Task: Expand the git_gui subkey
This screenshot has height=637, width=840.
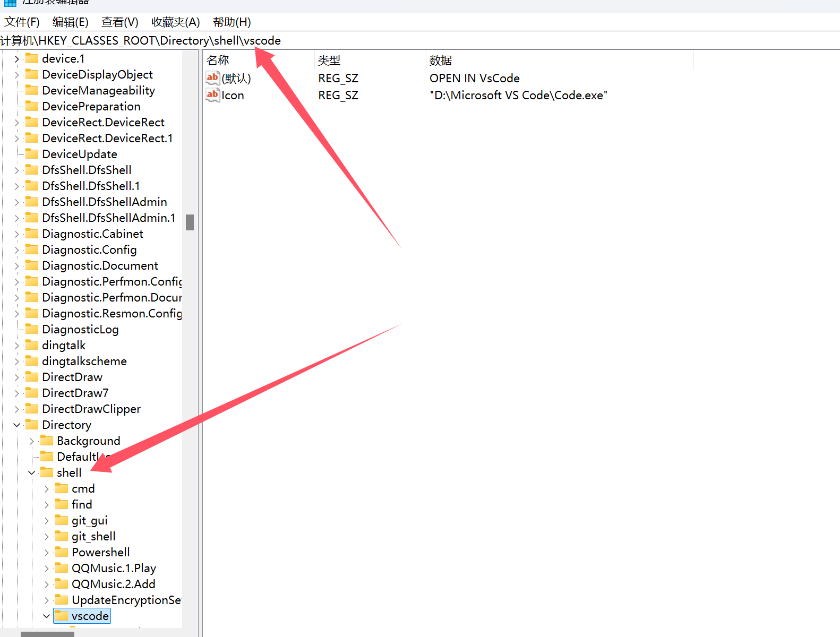Action: pyautogui.click(x=46, y=521)
